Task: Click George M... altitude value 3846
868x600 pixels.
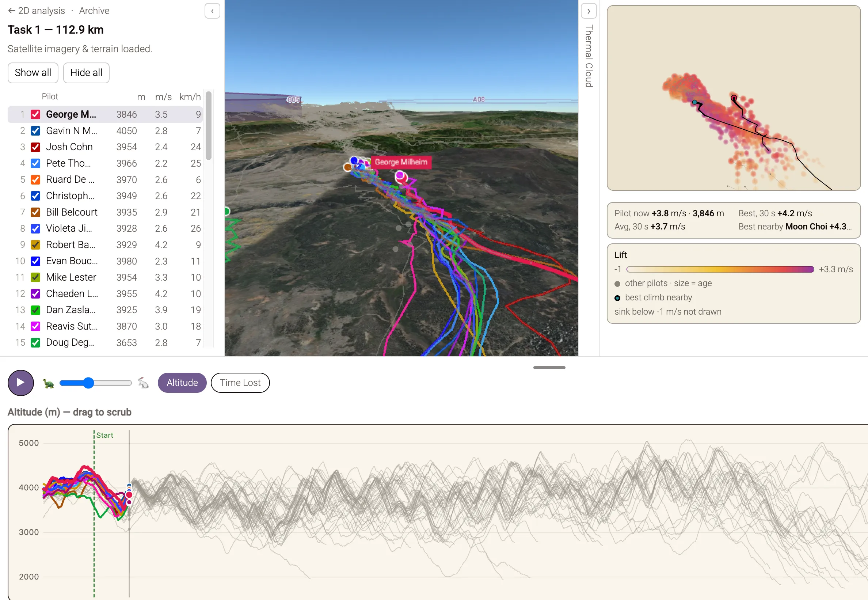Action: 127,114
